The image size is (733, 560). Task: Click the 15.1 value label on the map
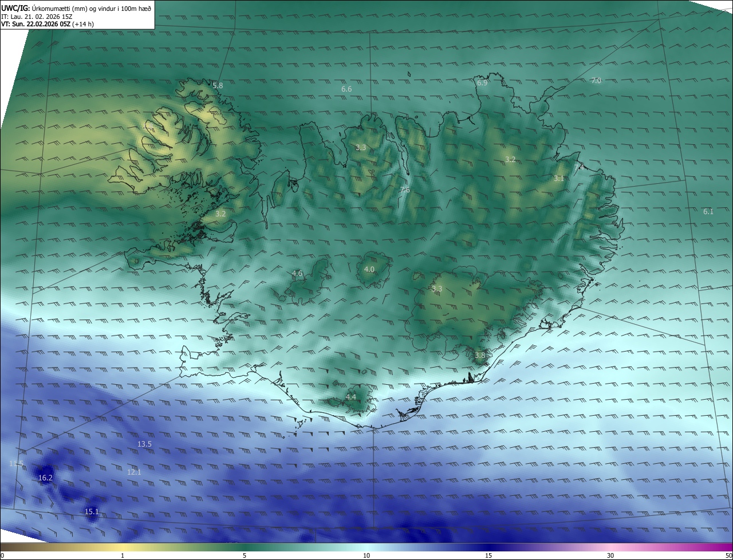point(92,512)
